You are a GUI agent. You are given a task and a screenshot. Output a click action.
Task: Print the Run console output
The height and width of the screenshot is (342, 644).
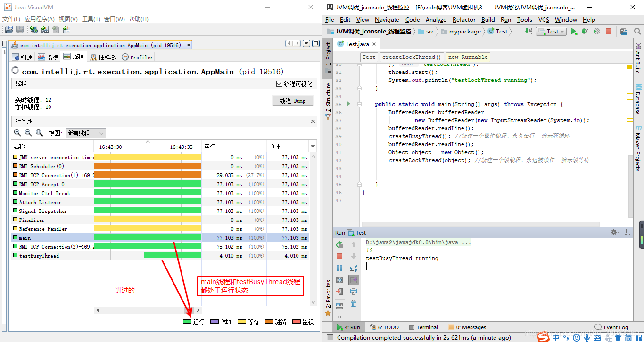click(354, 292)
